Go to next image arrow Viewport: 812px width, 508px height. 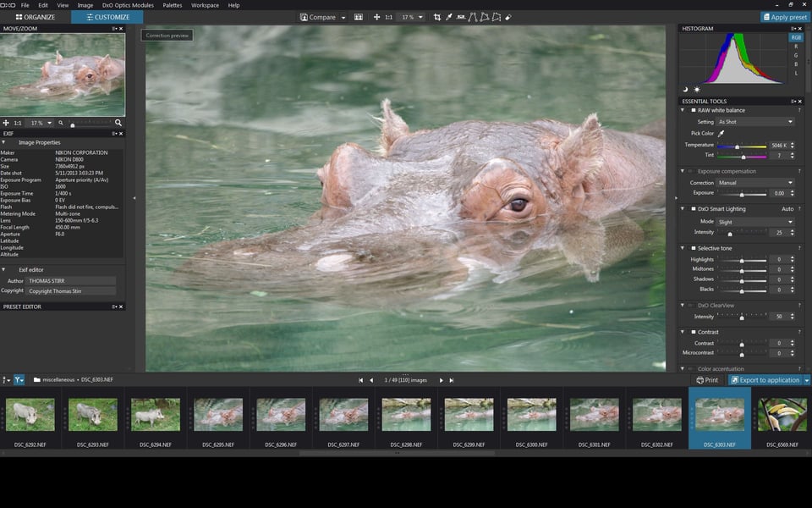442,380
